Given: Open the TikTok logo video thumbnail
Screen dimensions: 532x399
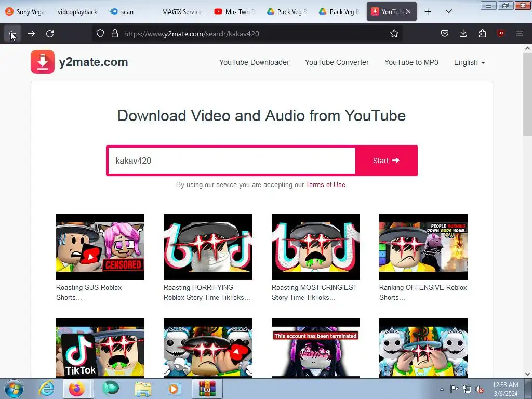Looking at the screenshot, I should click(100, 348).
